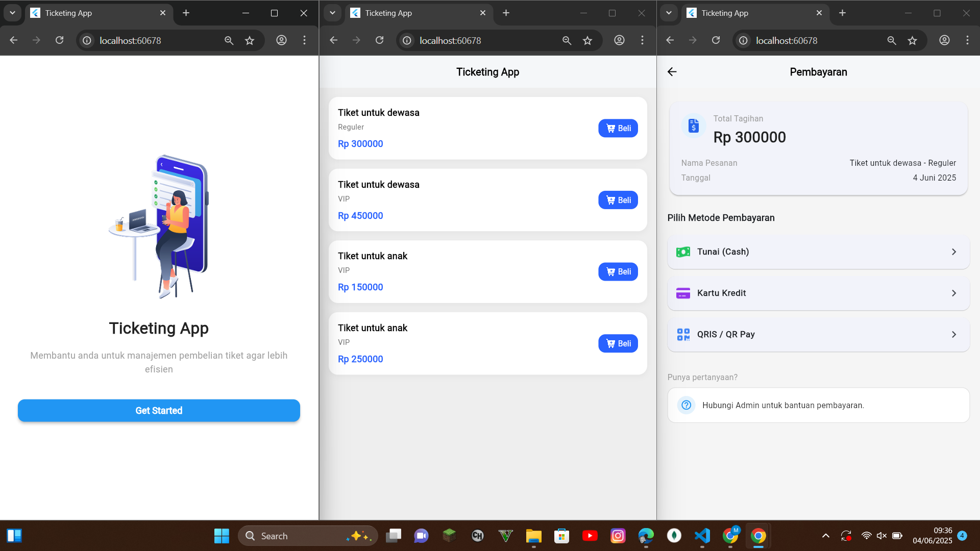
Task: Open YouTube icon in taskbar
Action: [590, 536]
